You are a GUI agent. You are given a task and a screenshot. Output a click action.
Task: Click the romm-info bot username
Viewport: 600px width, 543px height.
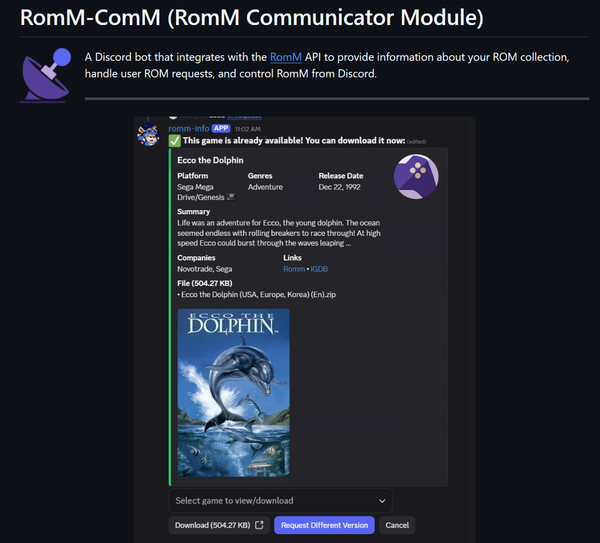189,129
